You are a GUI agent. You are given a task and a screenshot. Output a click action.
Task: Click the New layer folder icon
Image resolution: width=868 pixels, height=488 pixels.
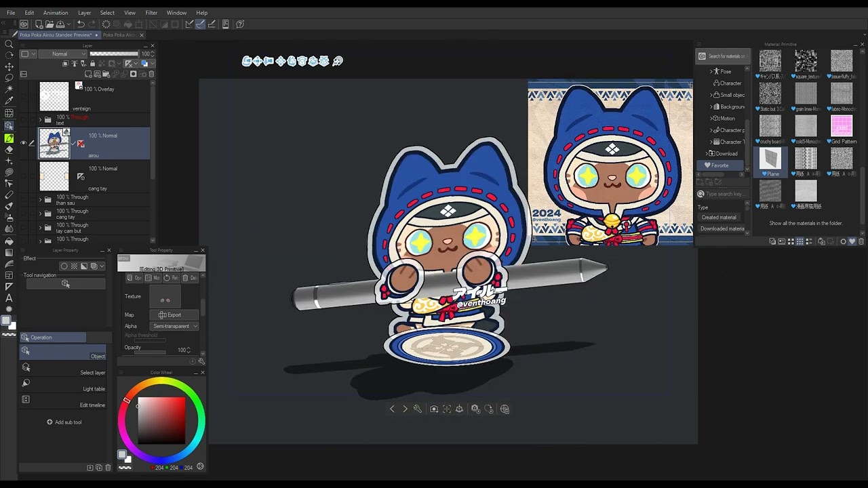(106, 74)
